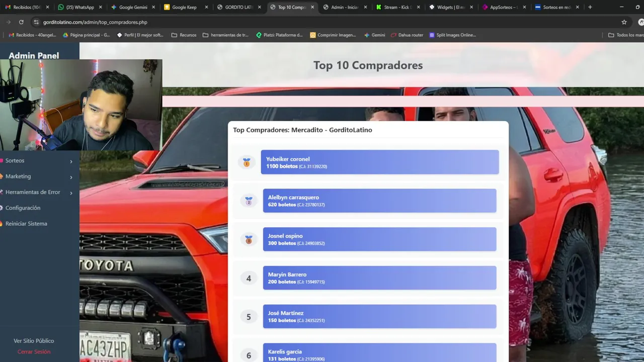The image size is (644, 362).
Task: Select the Yubeiker coronel buyer row
Action: [380, 162]
